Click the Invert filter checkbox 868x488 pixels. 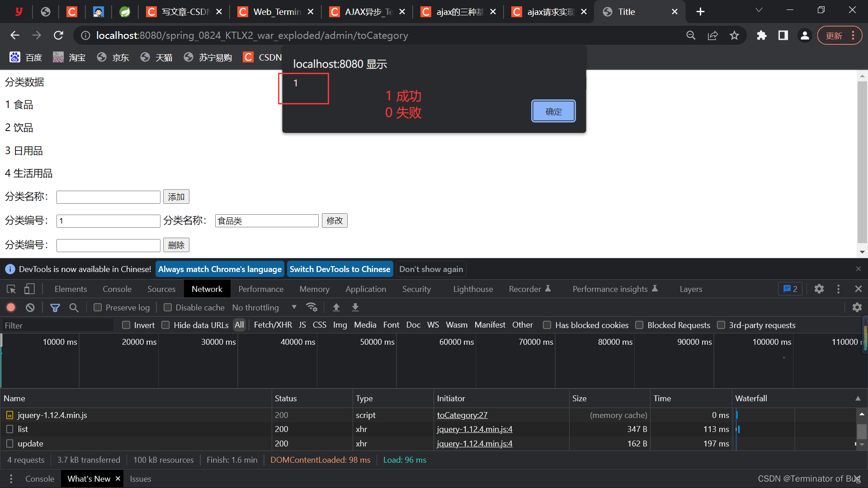point(126,325)
